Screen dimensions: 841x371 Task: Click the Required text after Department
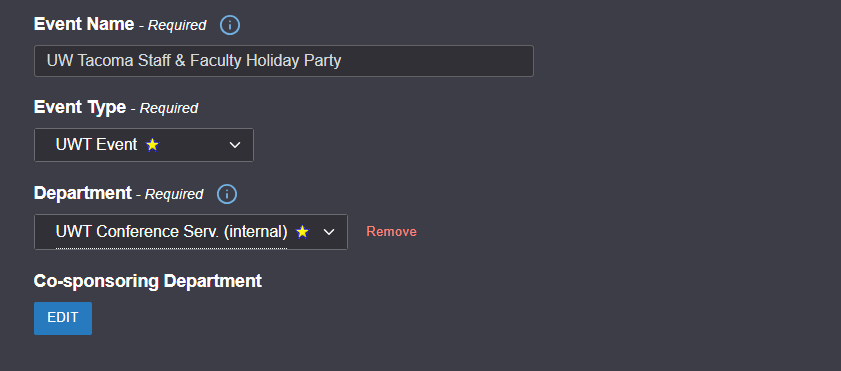(x=174, y=194)
